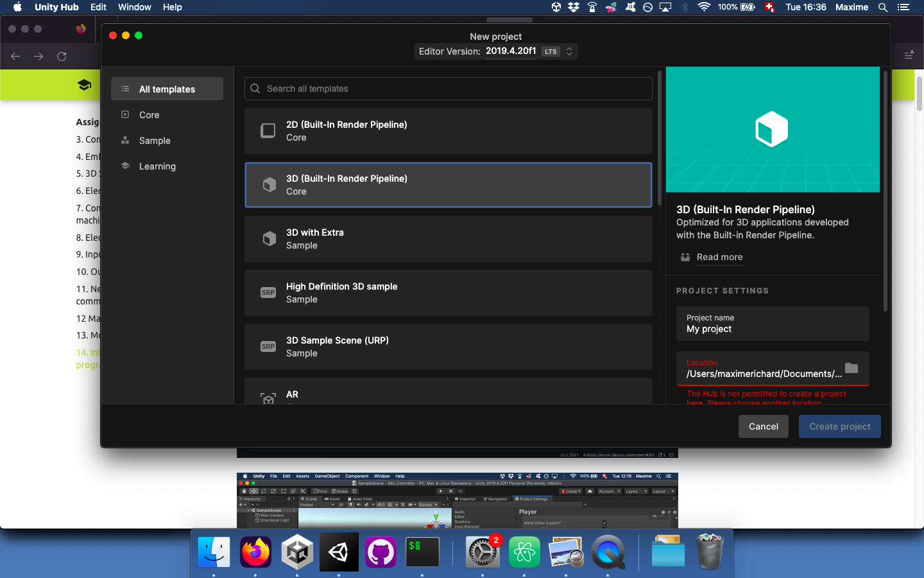
Task: Open the Unity Hub menu
Action: tap(56, 7)
